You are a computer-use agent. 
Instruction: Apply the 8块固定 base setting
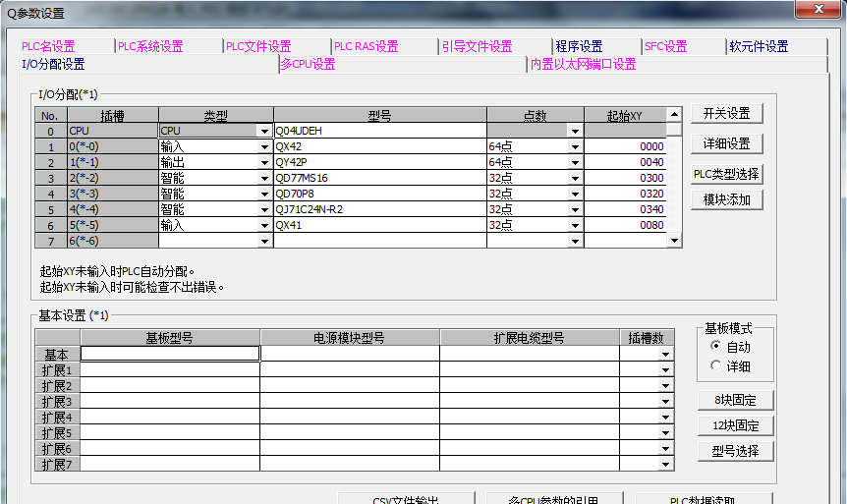tap(736, 400)
